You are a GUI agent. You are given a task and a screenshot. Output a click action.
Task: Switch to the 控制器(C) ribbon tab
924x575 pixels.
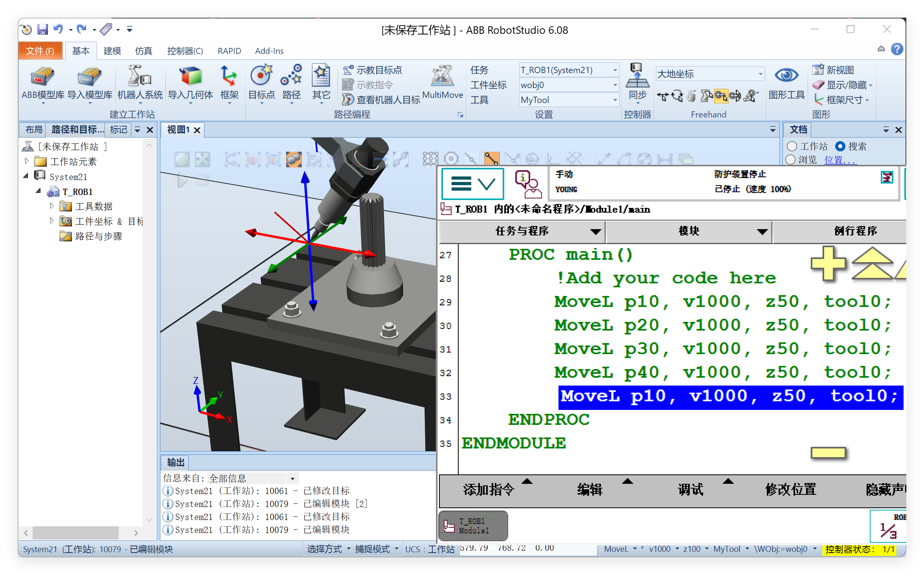pyautogui.click(x=185, y=51)
